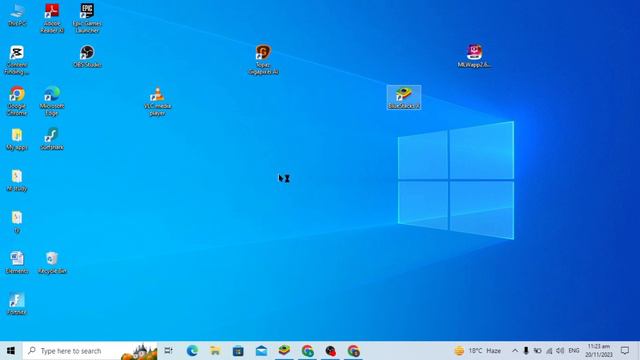Select the This PC desktop icon
The image size is (640, 360).
pos(17,16)
